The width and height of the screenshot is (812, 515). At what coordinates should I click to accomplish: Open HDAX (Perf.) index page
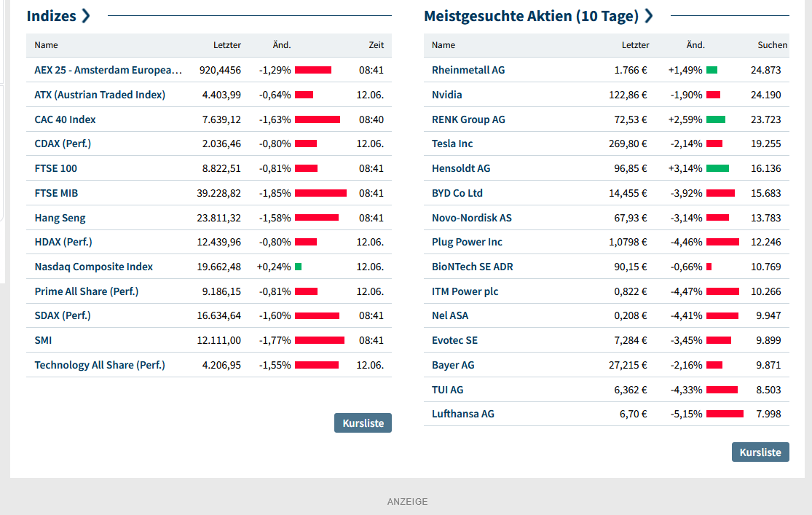63,242
